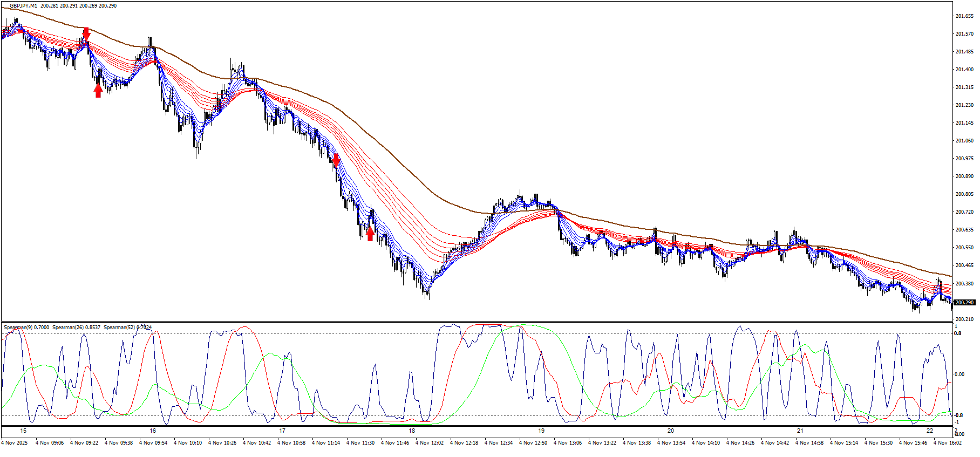The image size is (980, 457).
Task: Select the second red down arrow marker
Action: [336, 160]
